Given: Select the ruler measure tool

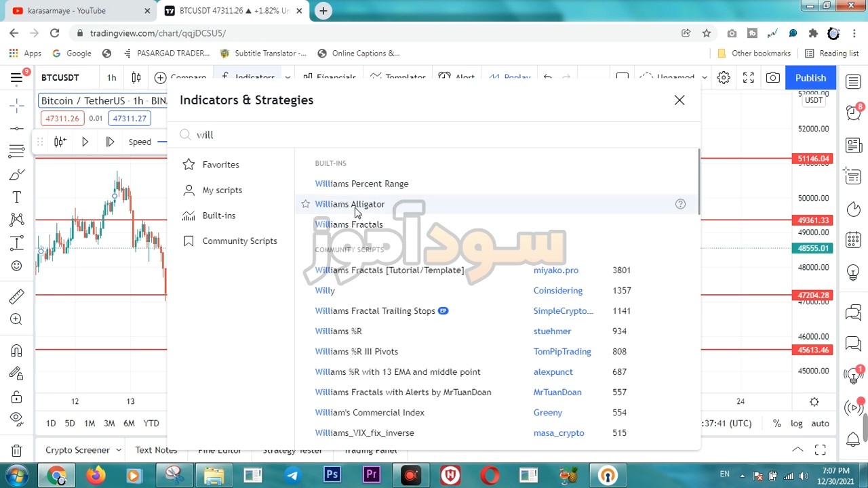Looking at the screenshot, I should pyautogui.click(x=17, y=297).
